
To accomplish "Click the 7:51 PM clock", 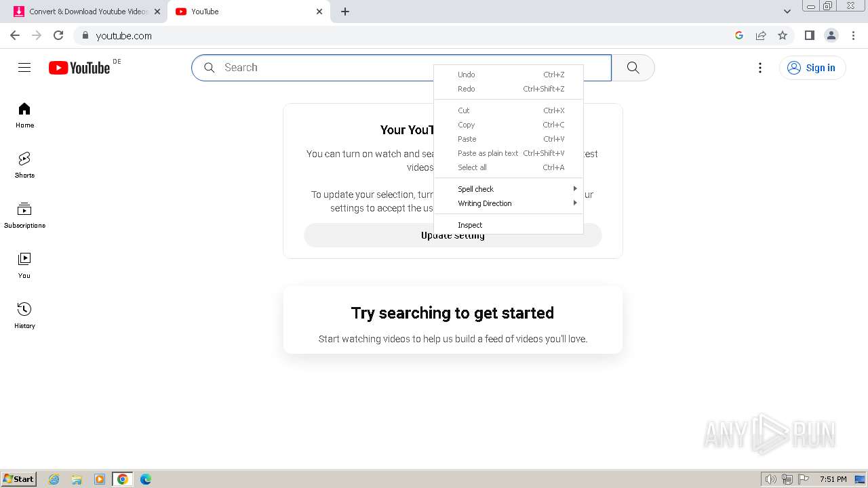I will coord(833,479).
